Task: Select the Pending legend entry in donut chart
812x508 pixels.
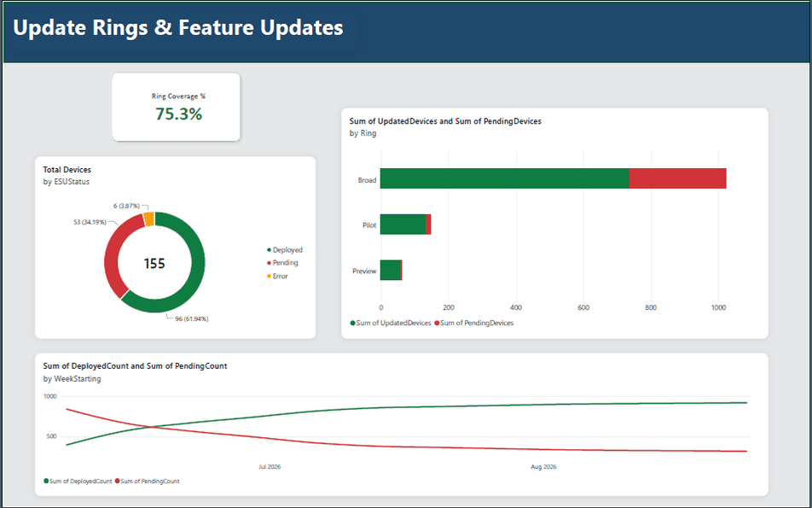Action: pyautogui.click(x=283, y=263)
